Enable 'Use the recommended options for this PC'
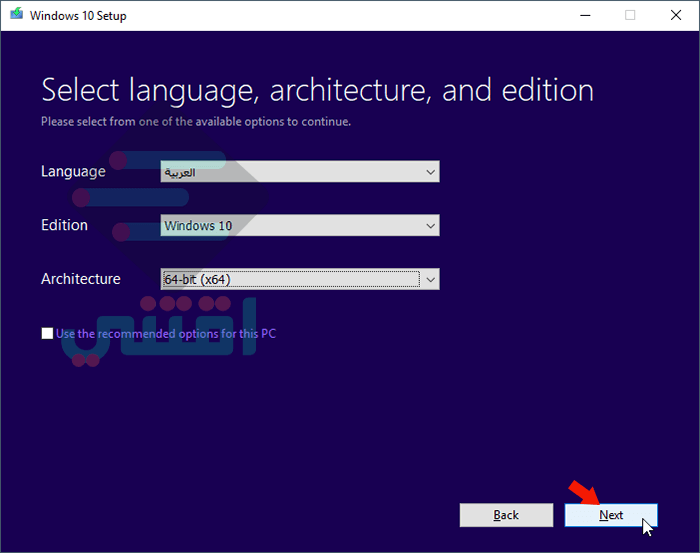700x553 pixels. coord(47,333)
